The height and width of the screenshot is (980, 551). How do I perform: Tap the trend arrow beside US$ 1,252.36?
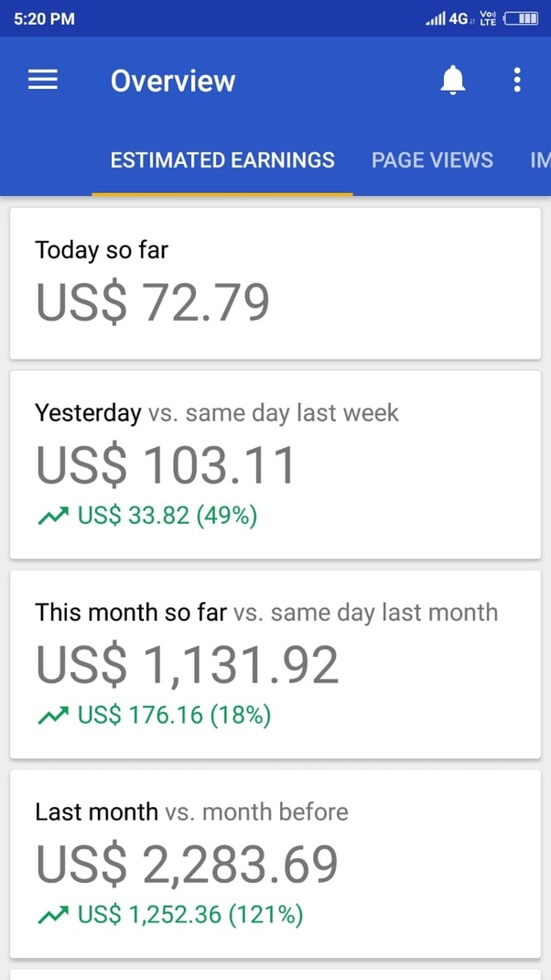coord(54,916)
